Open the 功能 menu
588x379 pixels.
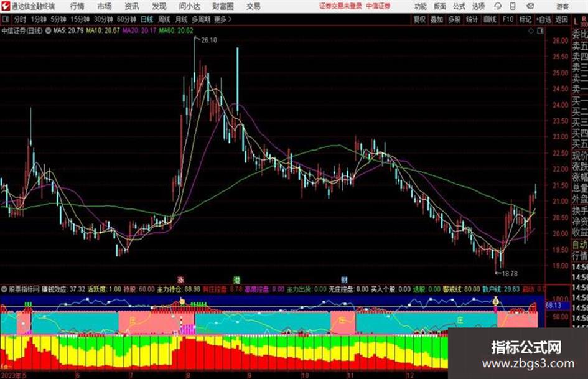tap(421, 6)
